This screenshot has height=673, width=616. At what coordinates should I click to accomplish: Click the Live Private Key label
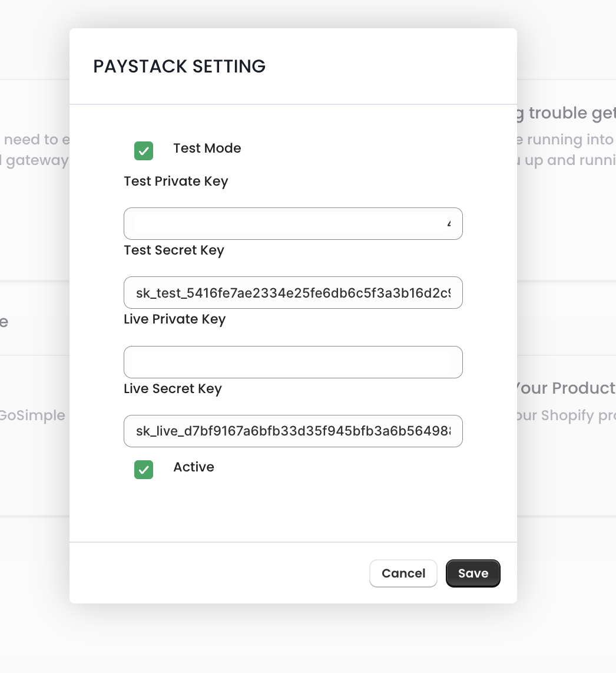click(x=174, y=319)
